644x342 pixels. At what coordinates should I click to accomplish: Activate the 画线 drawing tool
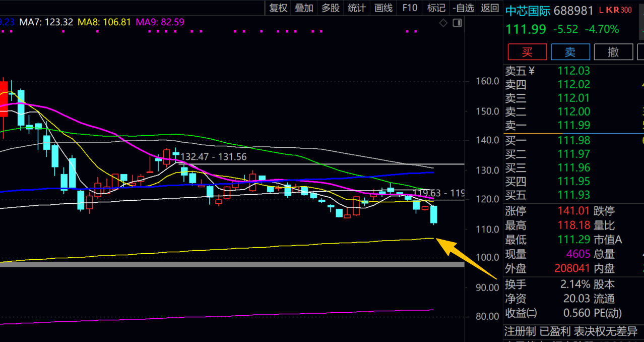(383, 8)
